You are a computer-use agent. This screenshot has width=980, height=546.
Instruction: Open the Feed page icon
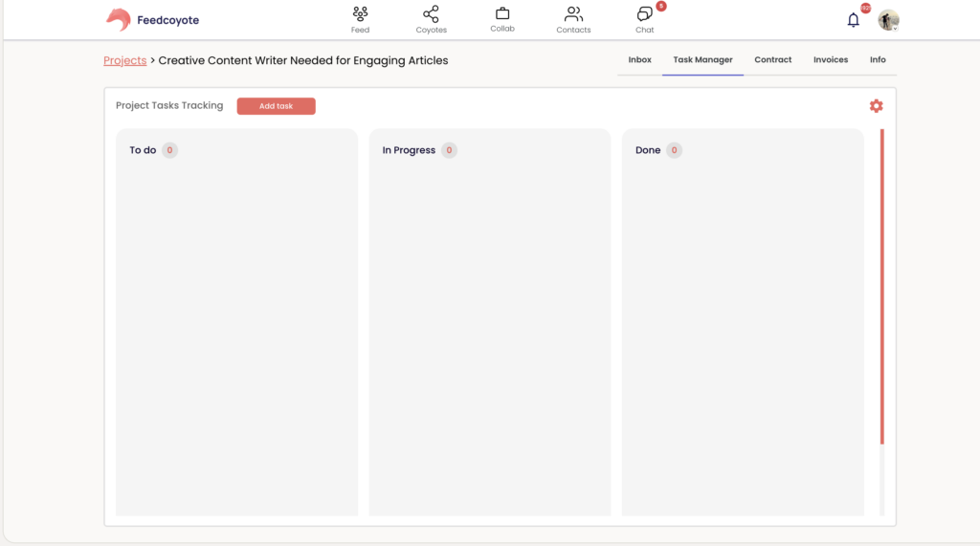pos(360,14)
